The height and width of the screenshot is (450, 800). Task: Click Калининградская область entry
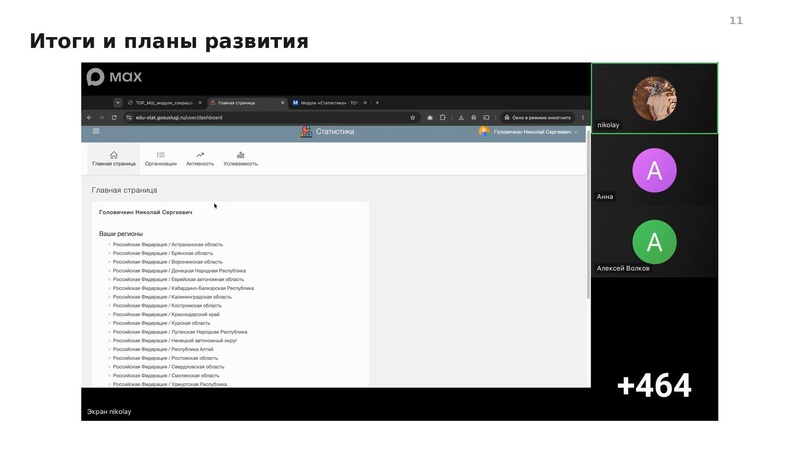point(172,296)
